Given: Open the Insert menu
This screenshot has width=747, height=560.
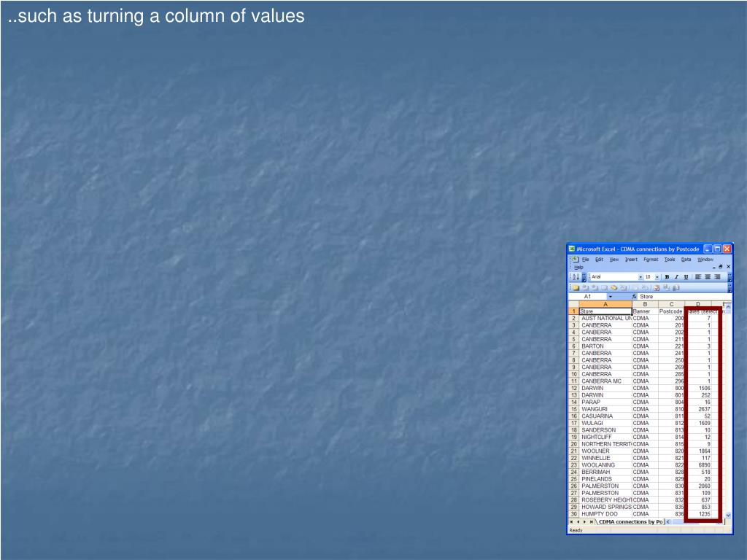Looking at the screenshot, I should click(x=631, y=260).
